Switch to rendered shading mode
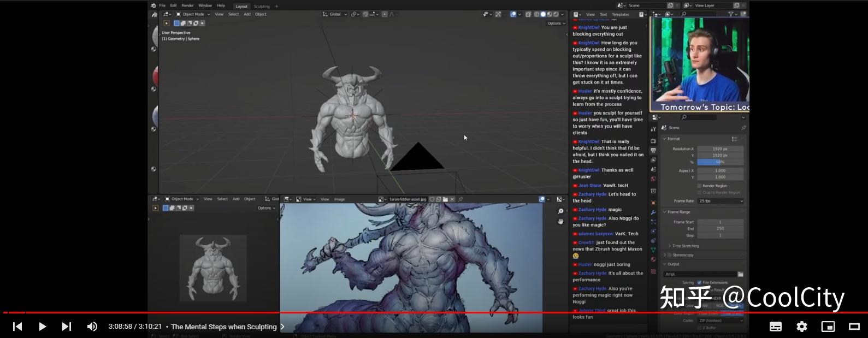 pyautogui.click(x=556, y=14)
